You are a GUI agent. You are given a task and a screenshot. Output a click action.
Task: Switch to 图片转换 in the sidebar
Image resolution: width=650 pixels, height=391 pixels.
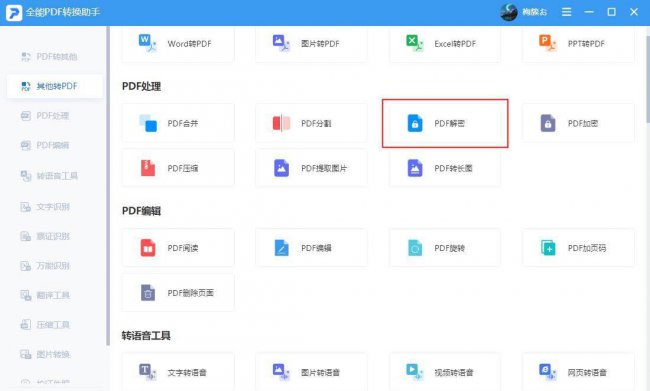(55, 354)
